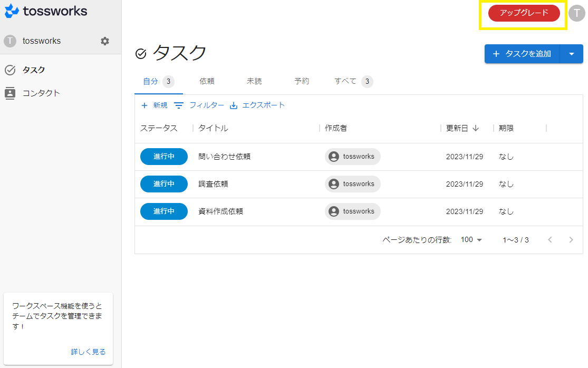Open rows per page dropdown

click(471, 240)
